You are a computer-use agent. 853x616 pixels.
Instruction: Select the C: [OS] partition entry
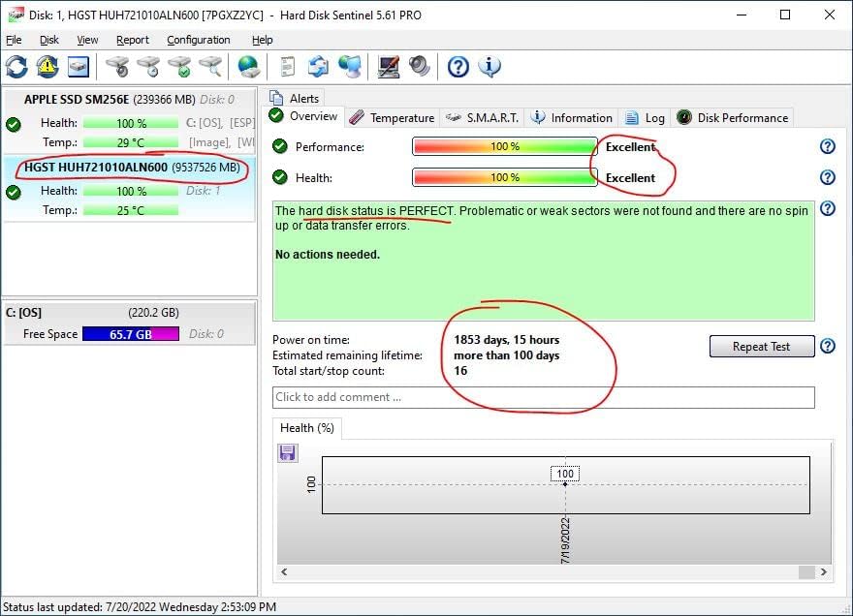[129, 323]
